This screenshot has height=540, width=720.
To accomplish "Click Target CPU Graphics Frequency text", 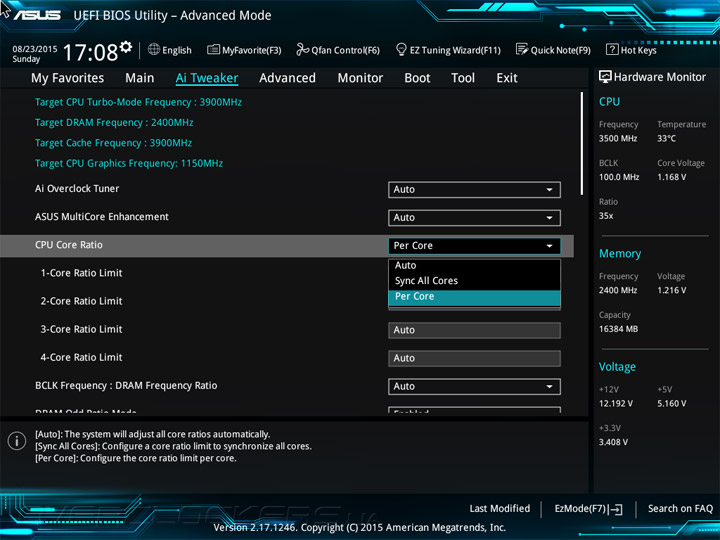I will tap(129, 163).
